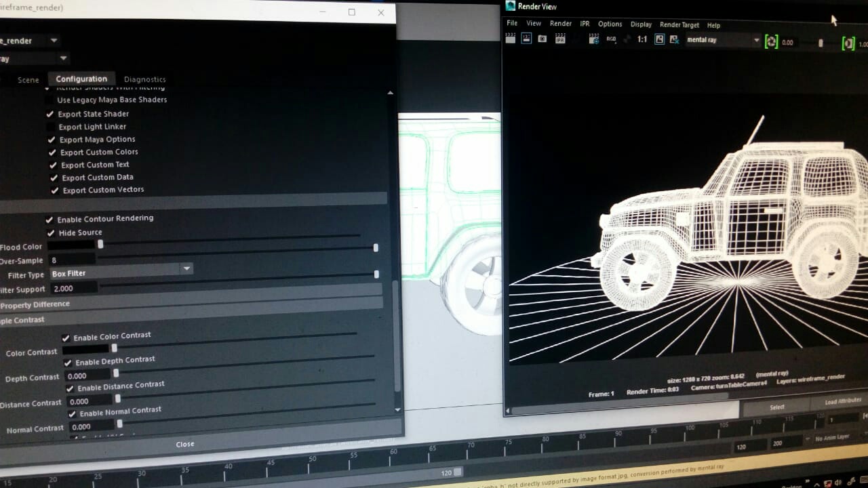
Task: Click the green gamma icon in Render View
Action: 848,43
